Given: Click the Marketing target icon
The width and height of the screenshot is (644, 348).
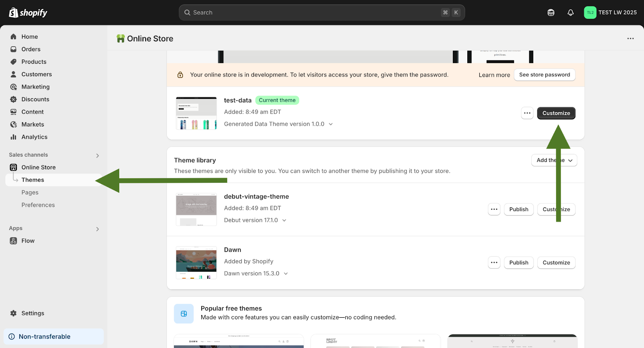Looking at the screenshot, I should click(x=14, y=87).
